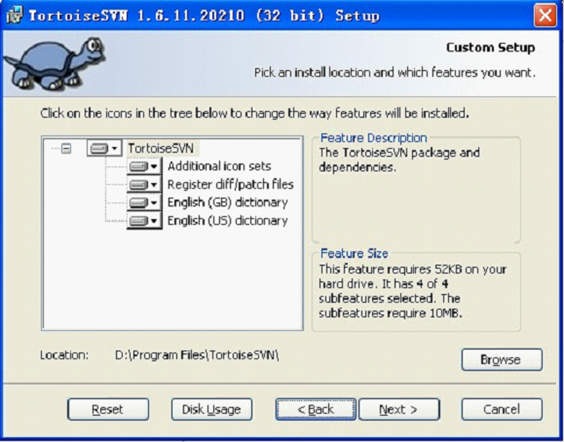Image resolution: width=564 pixels, height=442 pixels.
Task: Select the English (US) dictionary row
Action: tap(227, 220)
